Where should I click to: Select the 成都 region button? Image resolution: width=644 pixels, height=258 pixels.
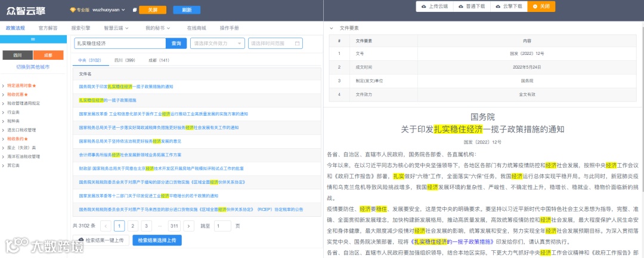pyautogui.click(x=48, y=55)
